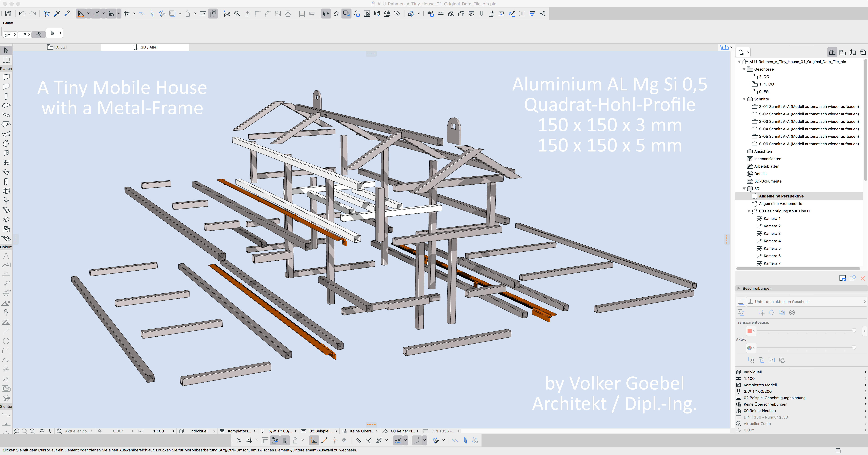This screenshot has width=868, height=455.
Task: Select the Marquee tool in toolbox
Action: [x=6, y=60]
